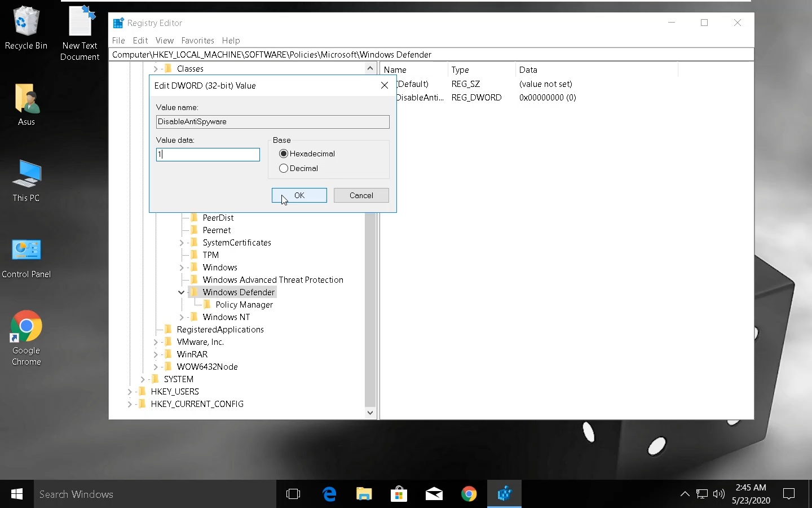Click the registry address bar path
812x508 pixels.
[x=432, y=55]
